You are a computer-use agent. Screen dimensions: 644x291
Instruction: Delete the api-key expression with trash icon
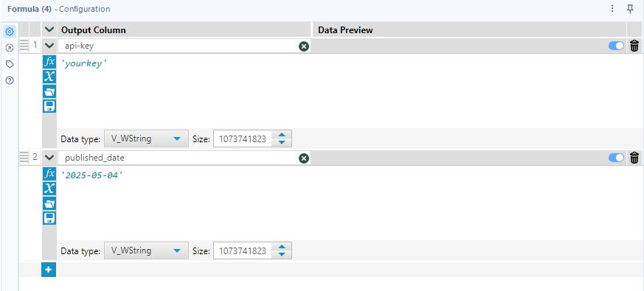tap(634, 46)
